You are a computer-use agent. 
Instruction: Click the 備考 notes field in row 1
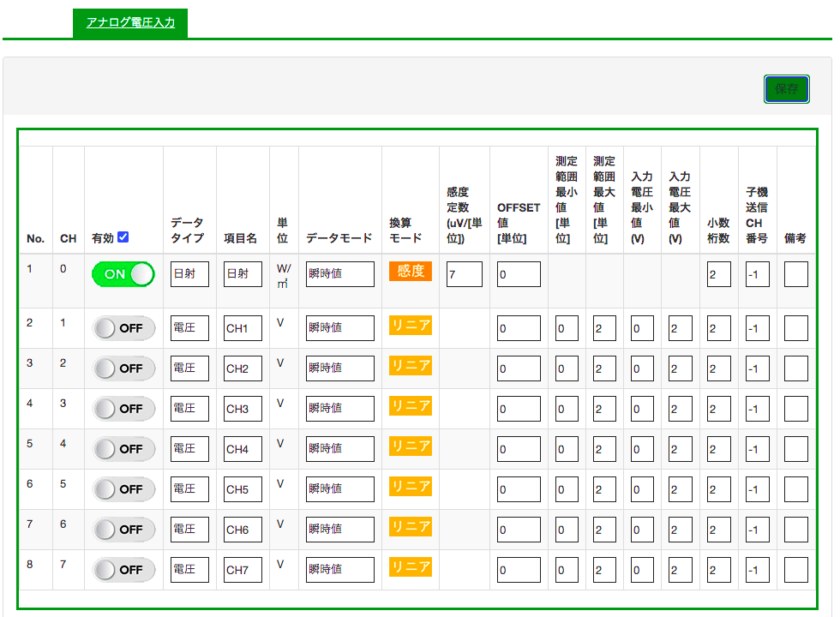click(795, 274)
